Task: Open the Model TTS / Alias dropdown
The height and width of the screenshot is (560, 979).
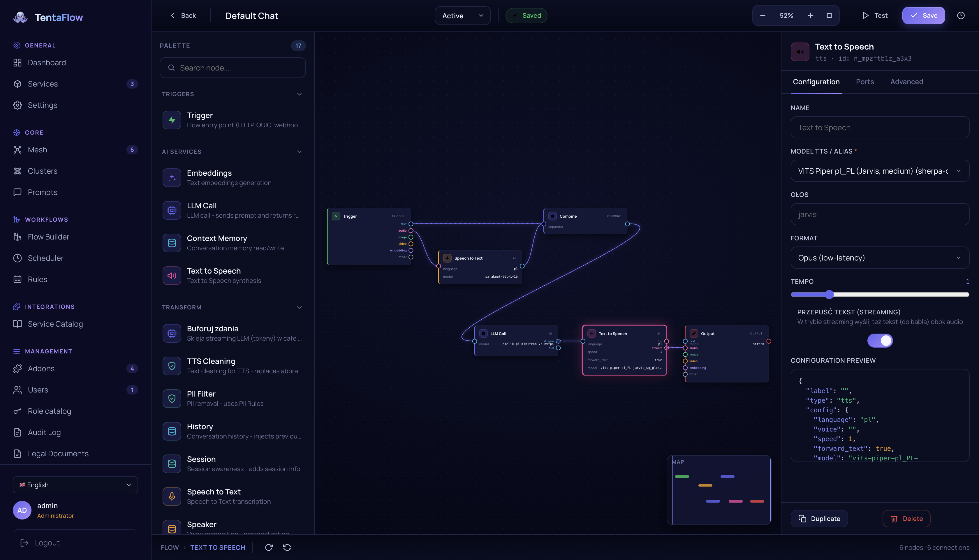Action: pyautogui.click(x=880, y=171)
